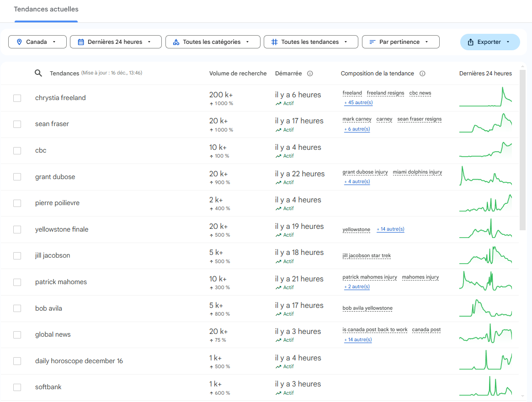Select the pierre poilievre row checkbox
The height and width of the screenshot is (402, 532).
pyautogui.click(x=17, y=203)
